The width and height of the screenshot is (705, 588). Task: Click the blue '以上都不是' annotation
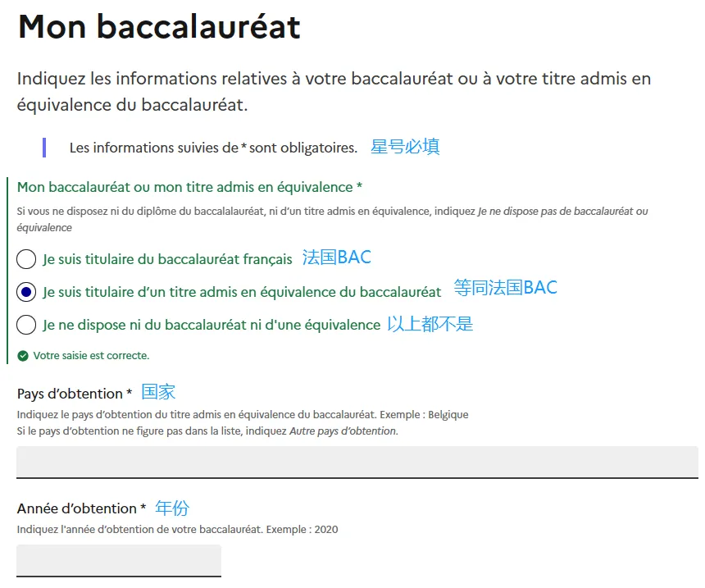430,324
